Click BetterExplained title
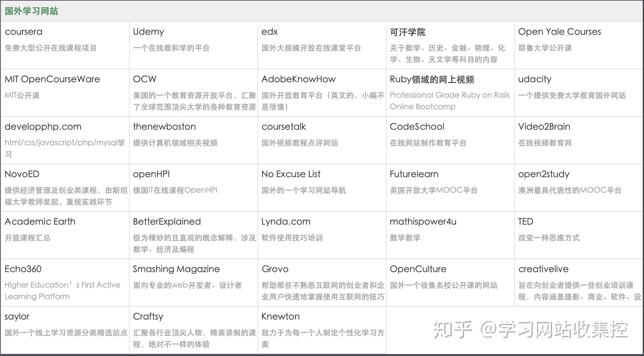Image resolution: width=644 pixels, height=356 pixels. pos(167,222)
